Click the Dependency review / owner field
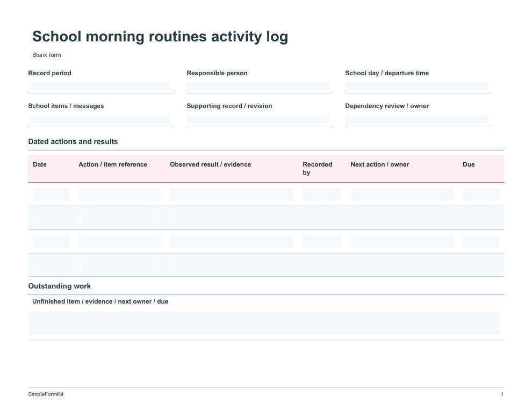Screen dimensions: 532x411 (x=416, y=119)
